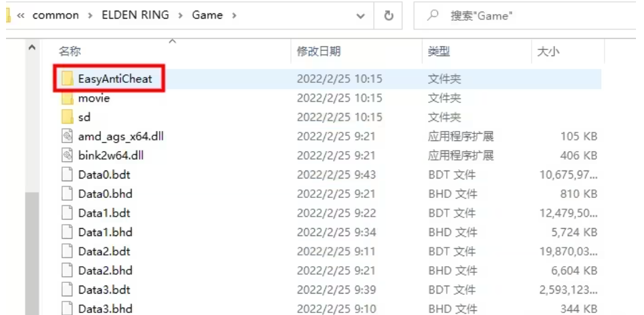Click the Data0.bdt file icon

[x=67, y=175]
